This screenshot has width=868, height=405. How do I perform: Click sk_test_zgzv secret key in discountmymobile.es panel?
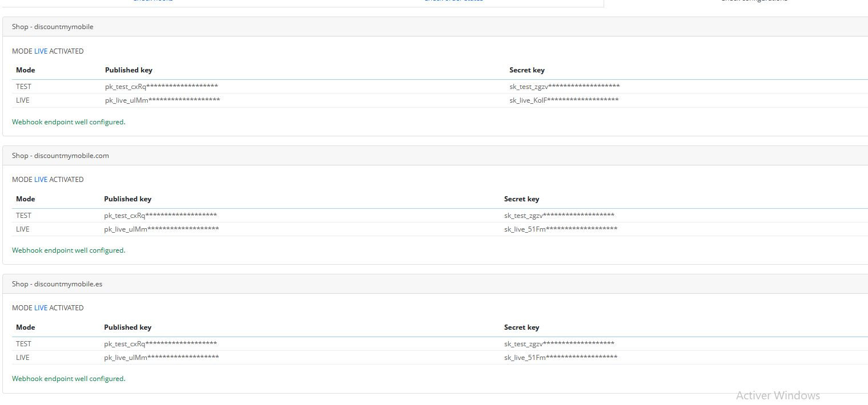558,344
